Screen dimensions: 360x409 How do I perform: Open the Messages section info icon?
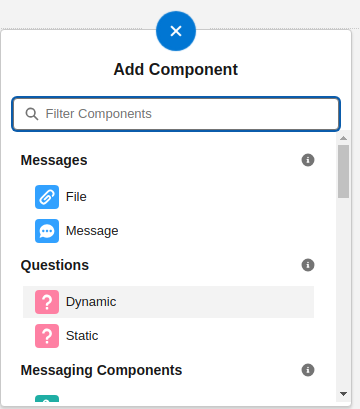(x=308, y=160)
